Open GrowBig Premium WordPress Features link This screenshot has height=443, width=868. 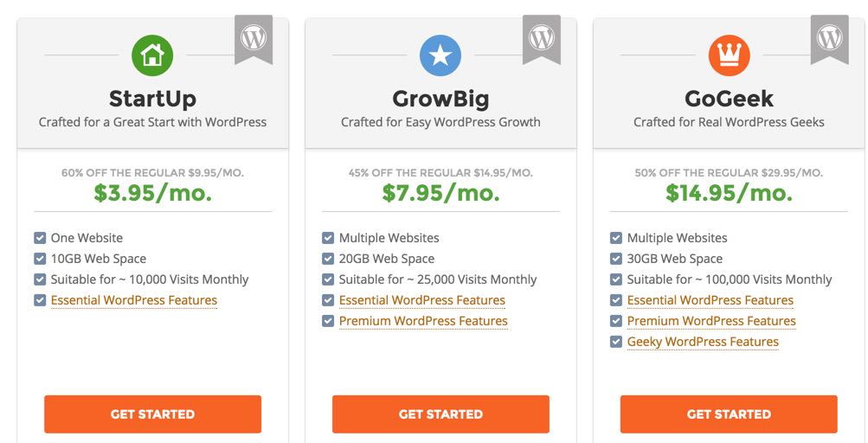tap(423, 321)
